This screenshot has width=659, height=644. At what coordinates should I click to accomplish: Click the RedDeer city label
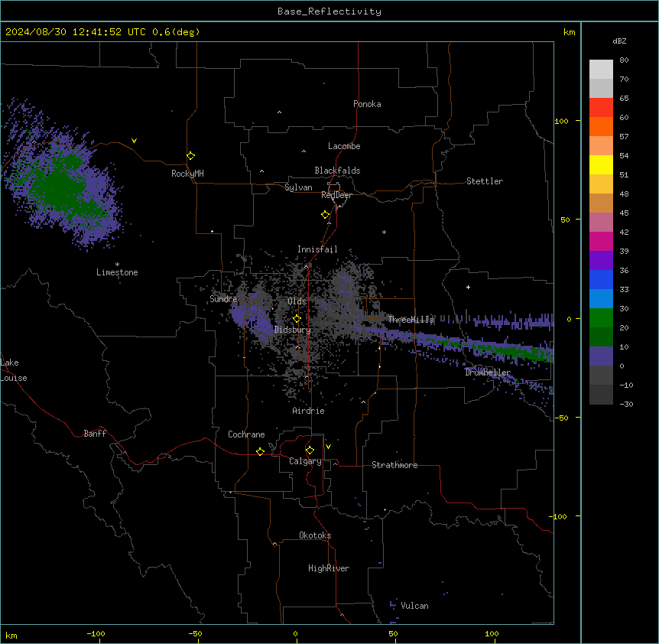[336, 195]
